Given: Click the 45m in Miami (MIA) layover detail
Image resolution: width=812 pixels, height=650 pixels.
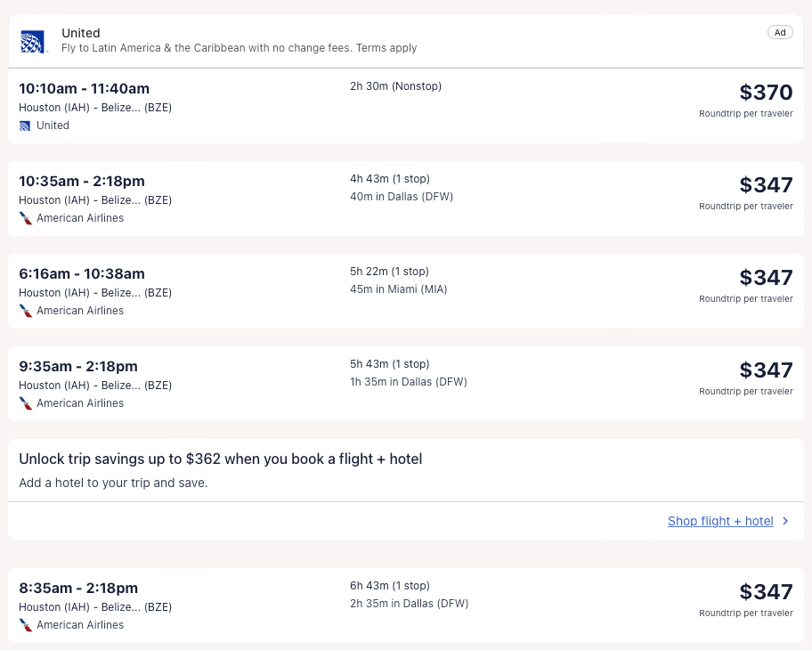Looking at the screenshot, I should (x=398, y=289).
